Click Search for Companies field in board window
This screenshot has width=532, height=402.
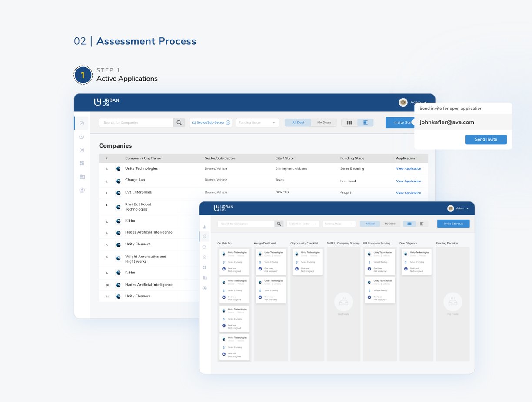pos(246,224)
